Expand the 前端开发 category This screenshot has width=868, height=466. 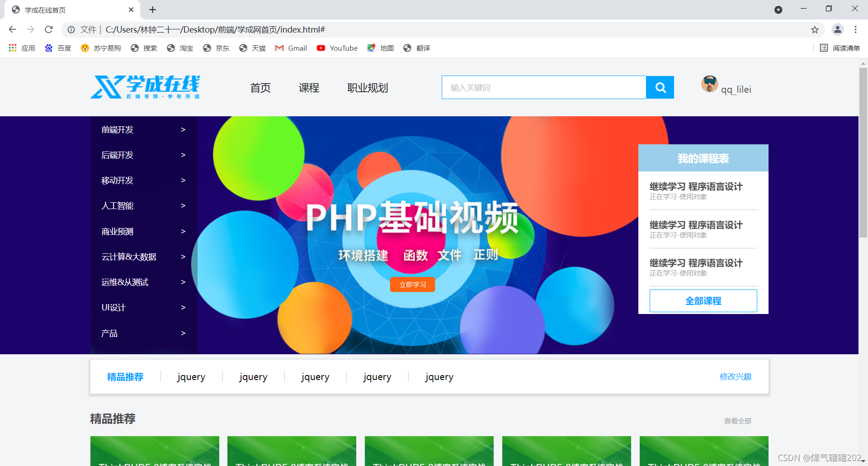[x=117, y=129]
